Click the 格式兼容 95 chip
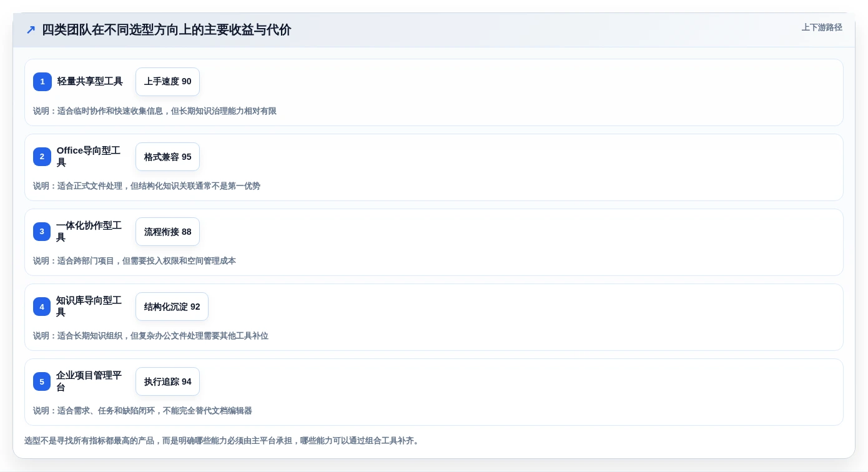Viewport: 868px width, 472px height. click(167, 157)
